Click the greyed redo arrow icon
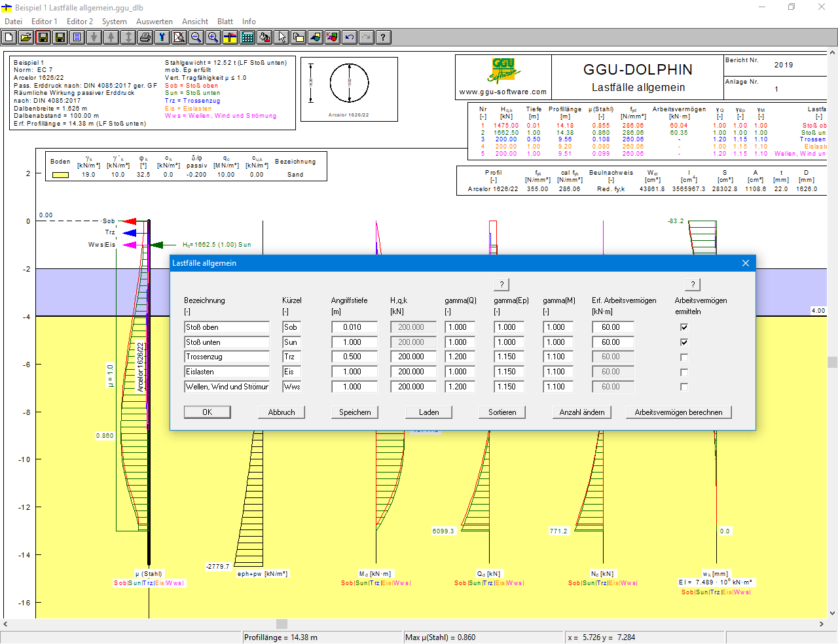This screenshot has height=644, width=838. coord(367,37)
